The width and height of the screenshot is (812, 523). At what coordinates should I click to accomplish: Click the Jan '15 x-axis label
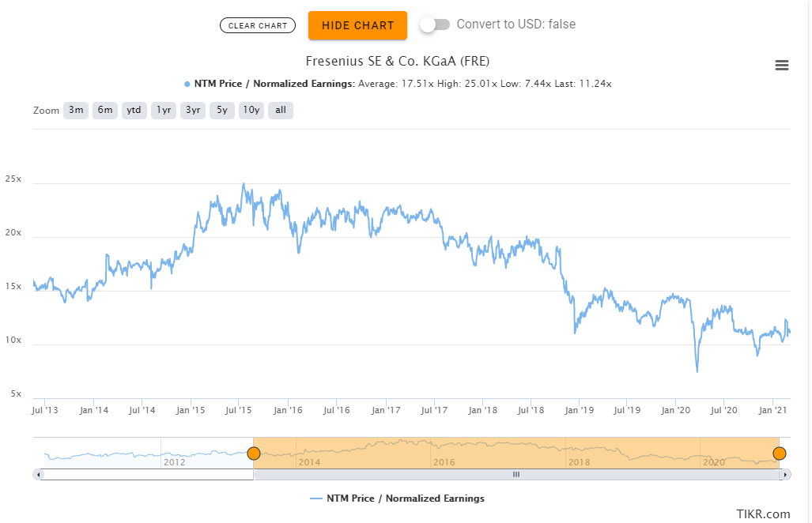tap(191, 410)
